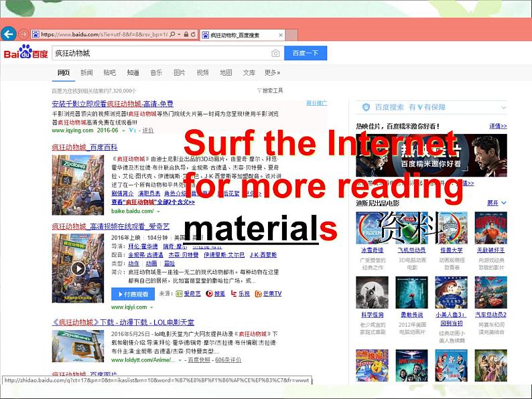Expand the 百度搜索 有V有保障 panel chevron

503,108
